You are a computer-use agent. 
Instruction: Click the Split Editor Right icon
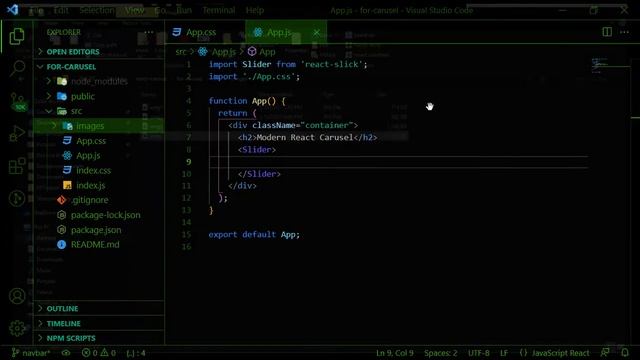pos(607,32)
